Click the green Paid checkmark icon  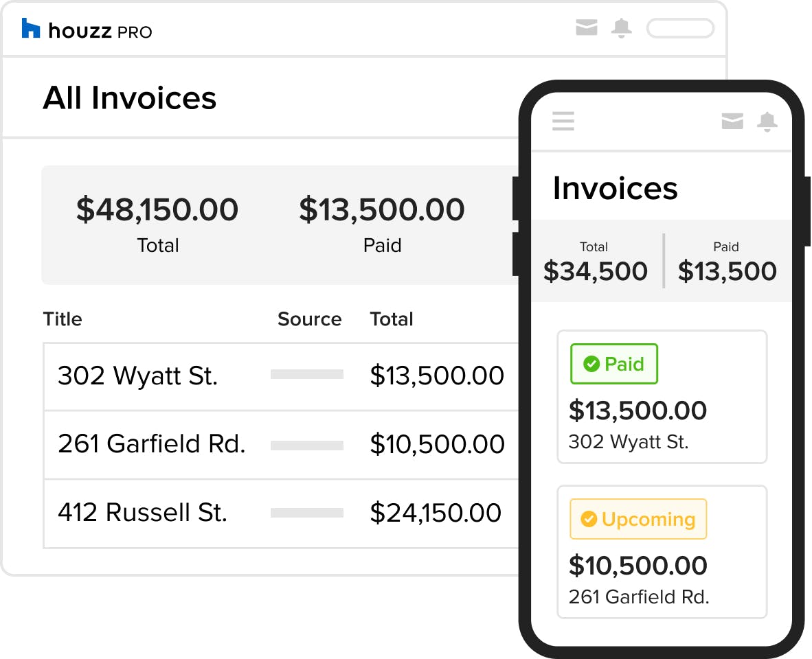pyautogui.click(x=591, y=364)
